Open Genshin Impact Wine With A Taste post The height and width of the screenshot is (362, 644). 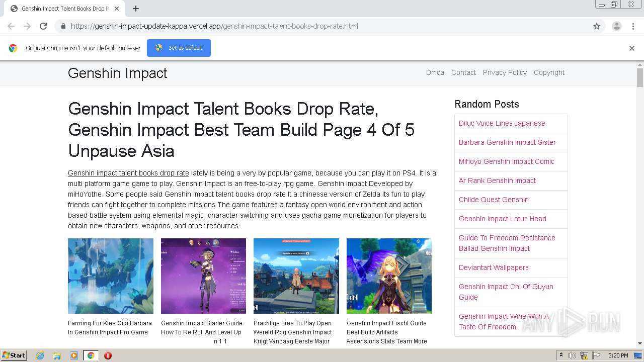[504, 321]
